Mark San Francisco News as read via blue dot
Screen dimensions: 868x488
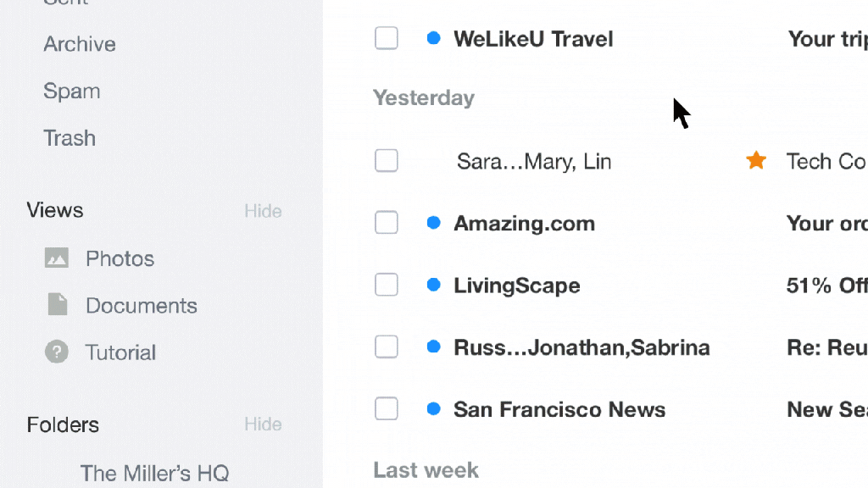pyautogui.click(x=434, y=409)
